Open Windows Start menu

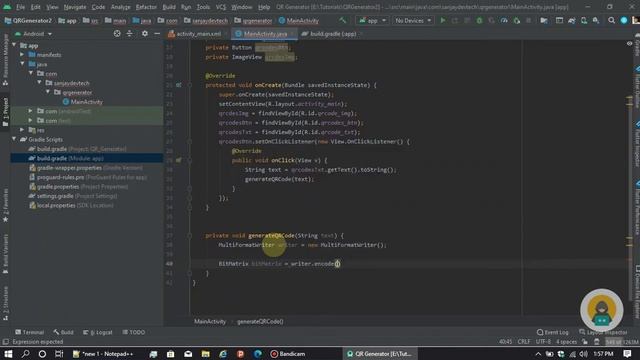pyautogui.click(x=8, y=353)
